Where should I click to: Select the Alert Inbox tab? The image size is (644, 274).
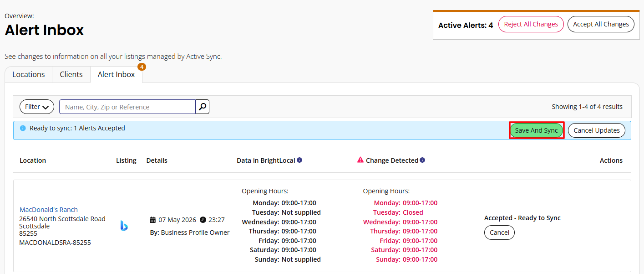(x=116, y=74)
